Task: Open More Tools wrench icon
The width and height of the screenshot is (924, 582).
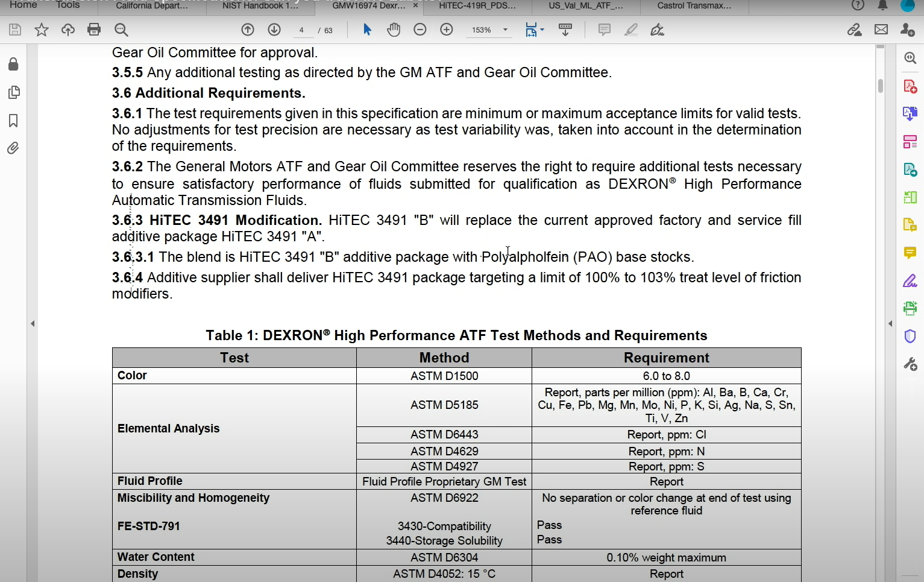Action: pos(910,364)
